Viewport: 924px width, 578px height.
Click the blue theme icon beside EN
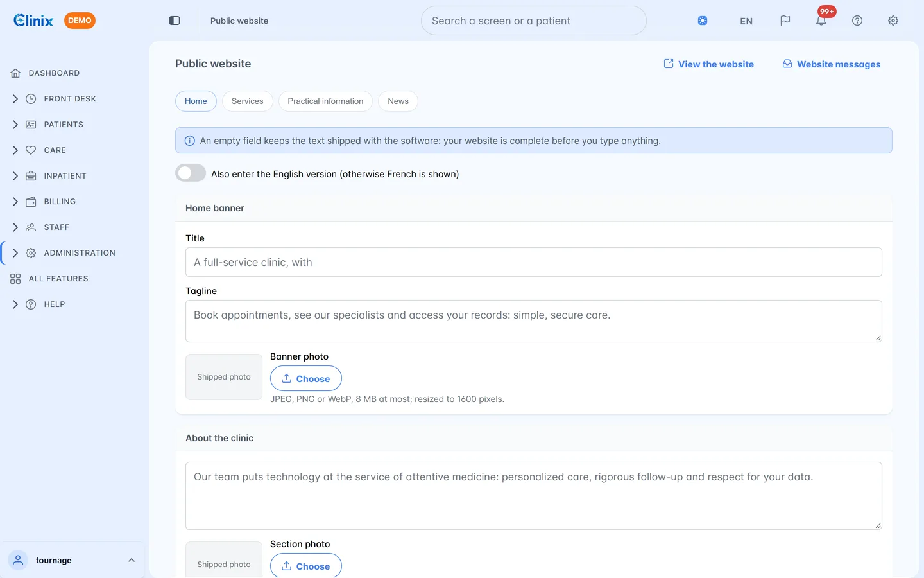(703, 21)
